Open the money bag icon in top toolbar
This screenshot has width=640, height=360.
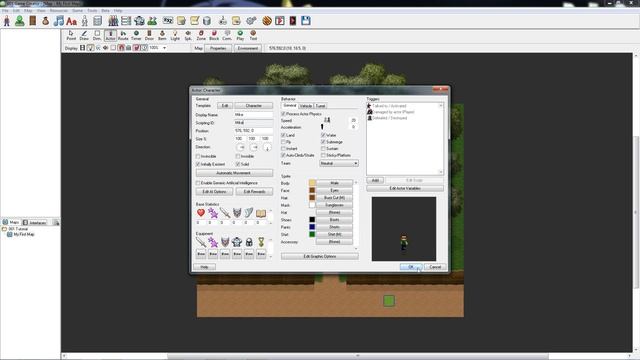click(45, 20)
